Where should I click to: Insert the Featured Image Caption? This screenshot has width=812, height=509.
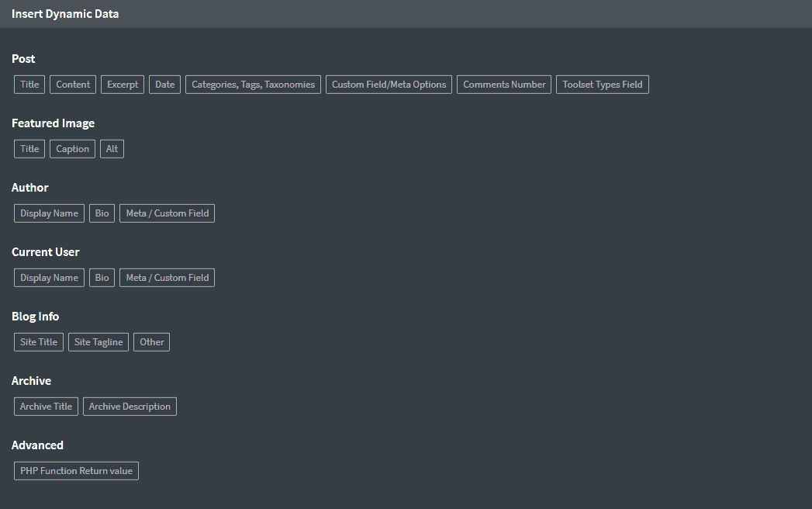pos(72,148)
